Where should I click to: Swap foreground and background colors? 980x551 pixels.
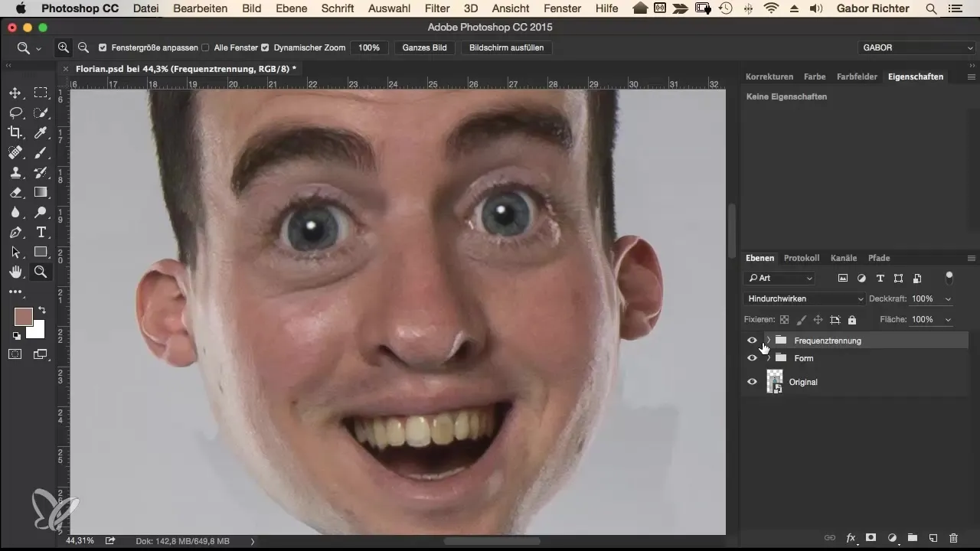pos(41,310)
